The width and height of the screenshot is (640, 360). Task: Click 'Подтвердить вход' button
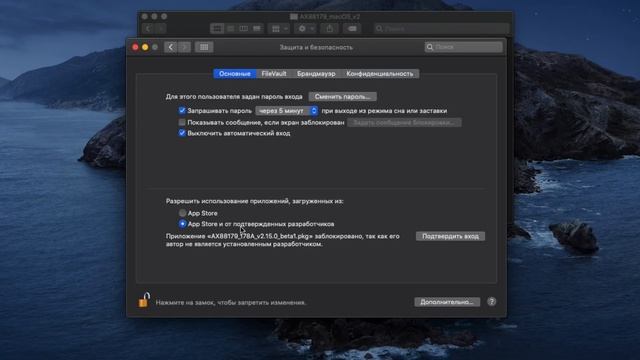click(450, 236)
